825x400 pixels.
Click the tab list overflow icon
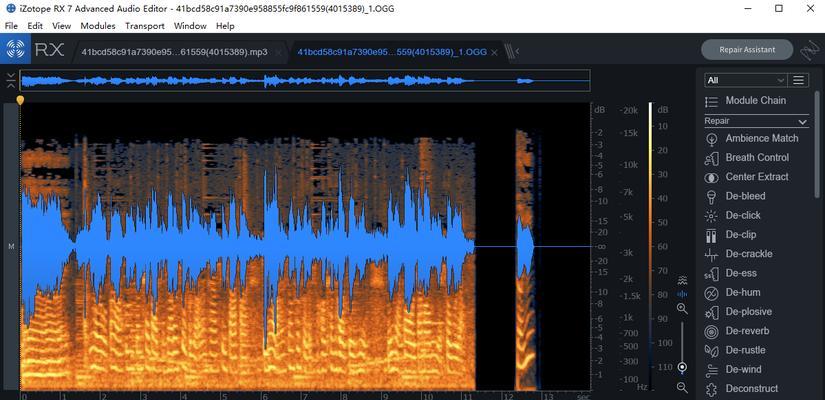[x=511, y=51]
